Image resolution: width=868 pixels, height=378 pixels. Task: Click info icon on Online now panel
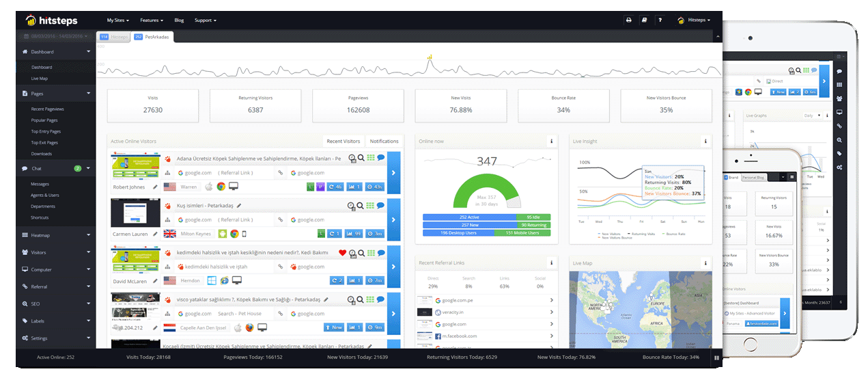tap(551, 141)
